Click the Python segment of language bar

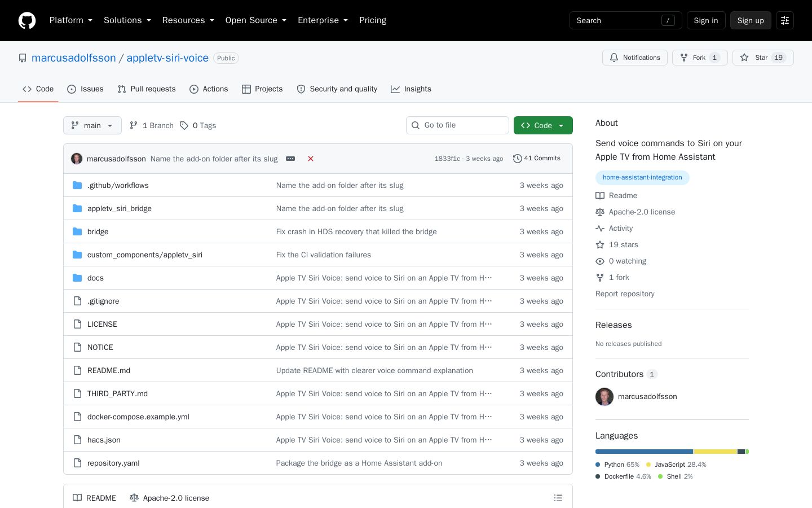(x=644, y=452)
